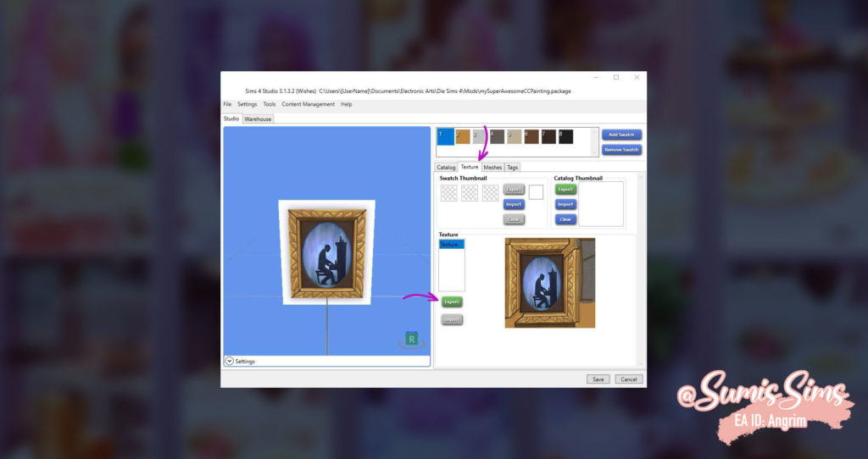Select blue swatch number 1

pyautogui.click(x=446, y=136)
